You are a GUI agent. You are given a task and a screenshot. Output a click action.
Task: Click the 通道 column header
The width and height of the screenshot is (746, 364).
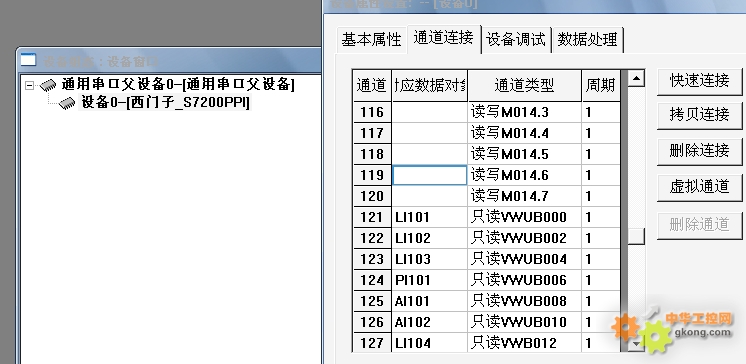[x=372, y=86]
